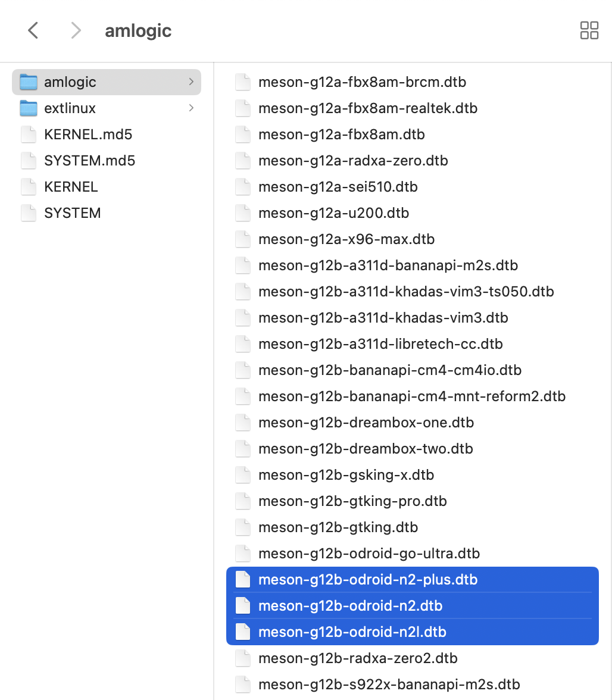Click the back navigation arrow
Screen dimensions: 612x700
(x=33, y=30)
